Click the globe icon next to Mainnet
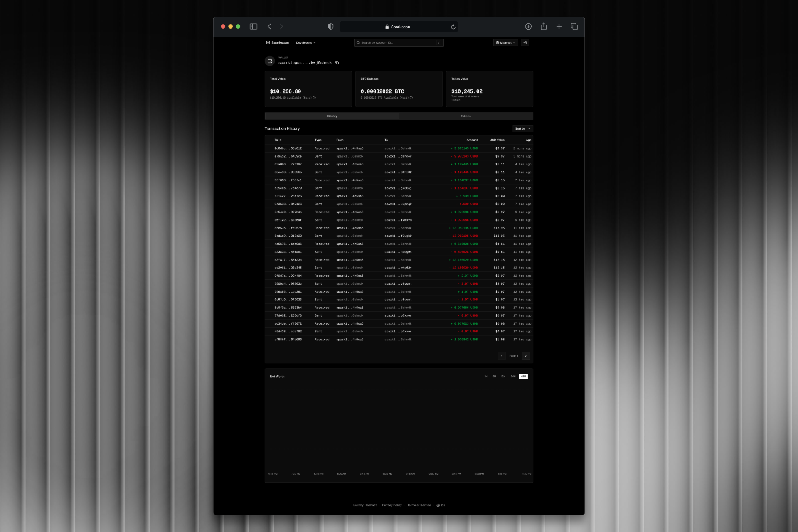798x532 pixels. tap(497, 42)
